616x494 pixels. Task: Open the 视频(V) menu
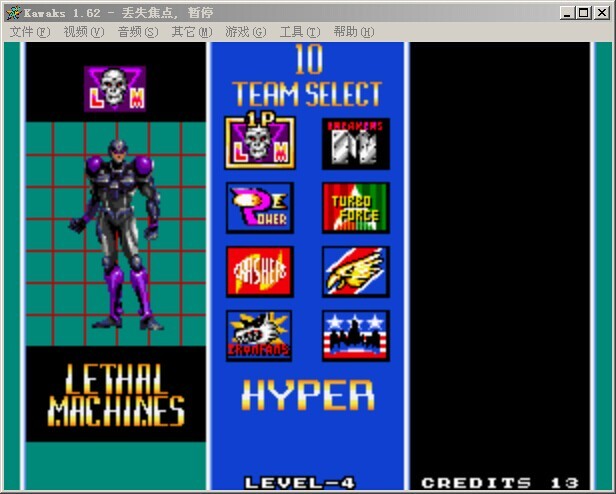click(x=84, y=32)
